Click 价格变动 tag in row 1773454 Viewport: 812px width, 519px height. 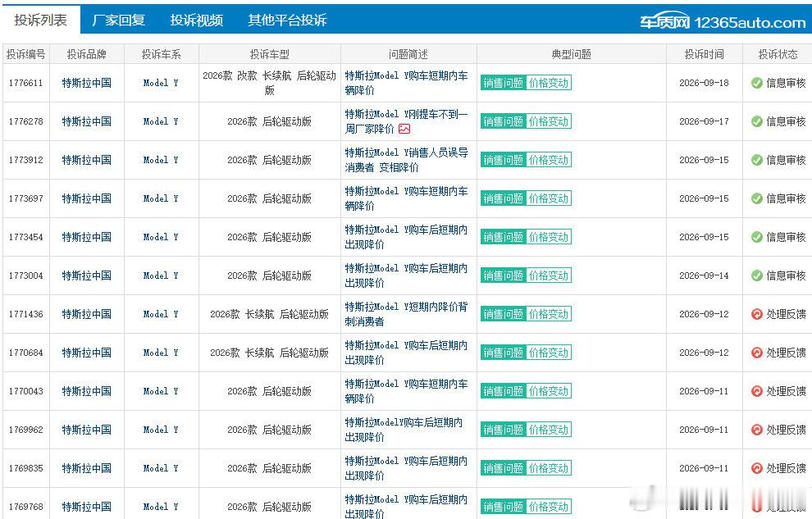click(x=549, y=237)
